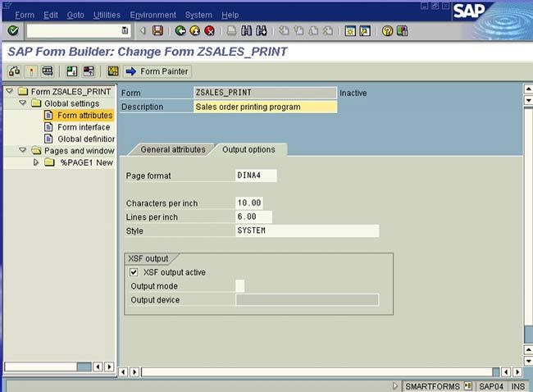The width and height of the screenshot is (533, 392).
Task: Click the Style field SYSTEM
Action: (307, 230)
